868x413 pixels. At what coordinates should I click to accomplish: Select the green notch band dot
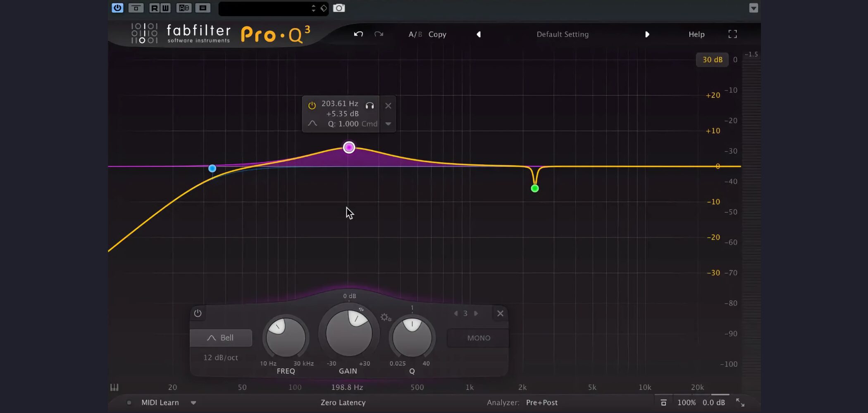coord(535,189)
